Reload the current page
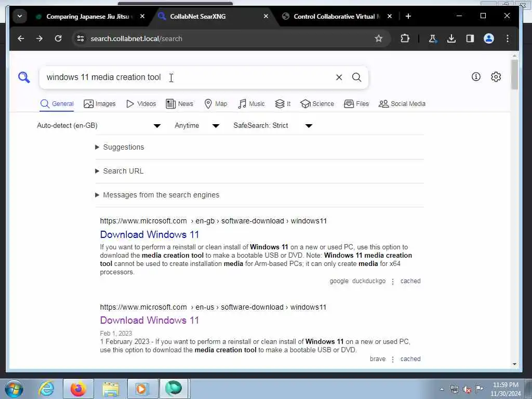The width and height of the screenshot is (532, 399). coord(58,38)
